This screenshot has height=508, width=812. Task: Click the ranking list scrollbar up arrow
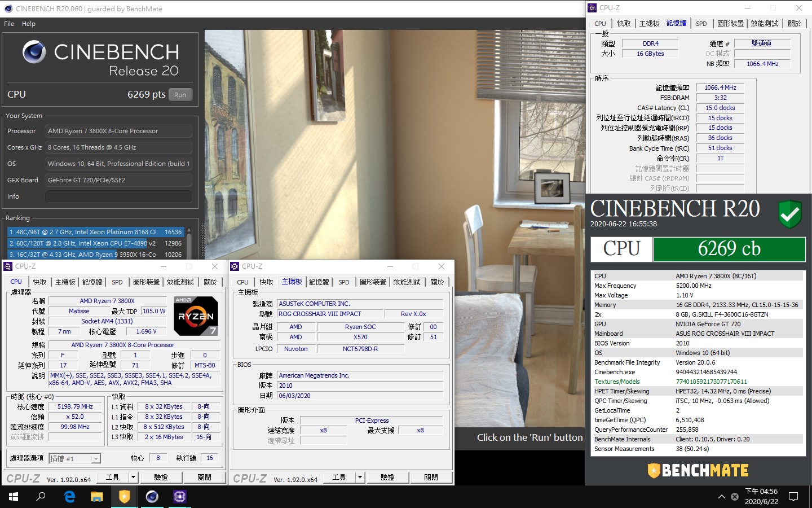click(x=189, y=230)
